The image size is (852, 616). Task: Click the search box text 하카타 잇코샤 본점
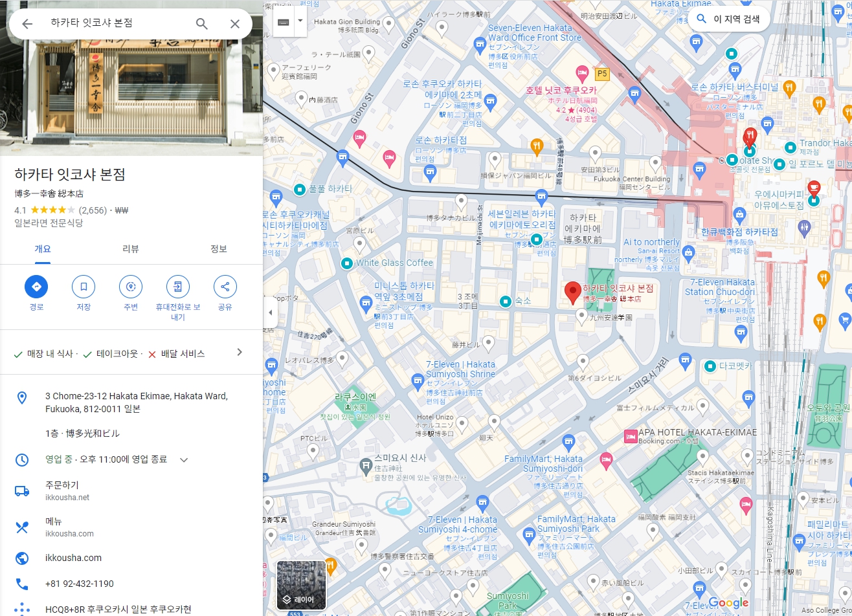91,23
